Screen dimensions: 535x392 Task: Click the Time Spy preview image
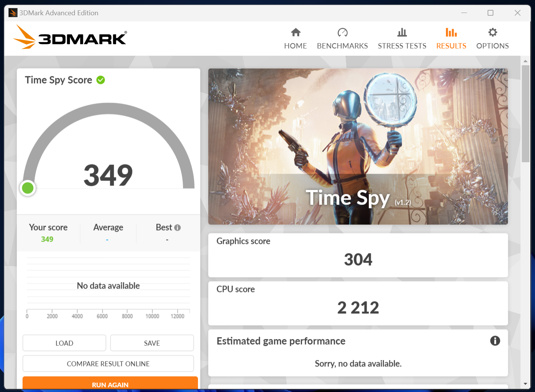tap(358, 146)
